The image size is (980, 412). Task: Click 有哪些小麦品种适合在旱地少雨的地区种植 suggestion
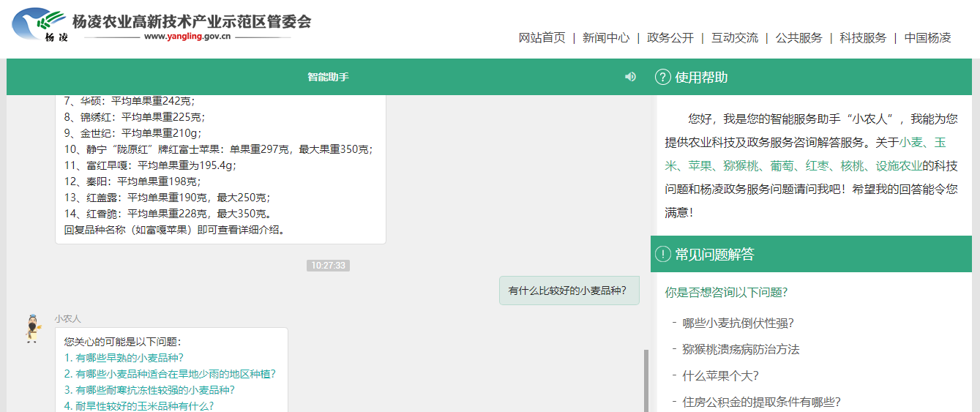point(170,374)
